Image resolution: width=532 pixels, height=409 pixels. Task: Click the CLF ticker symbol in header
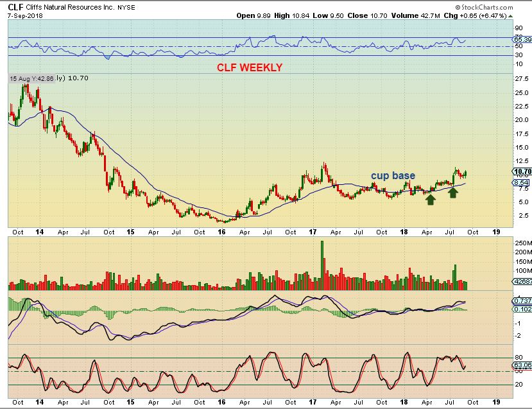pyautogui.click(x=15, y=7)
